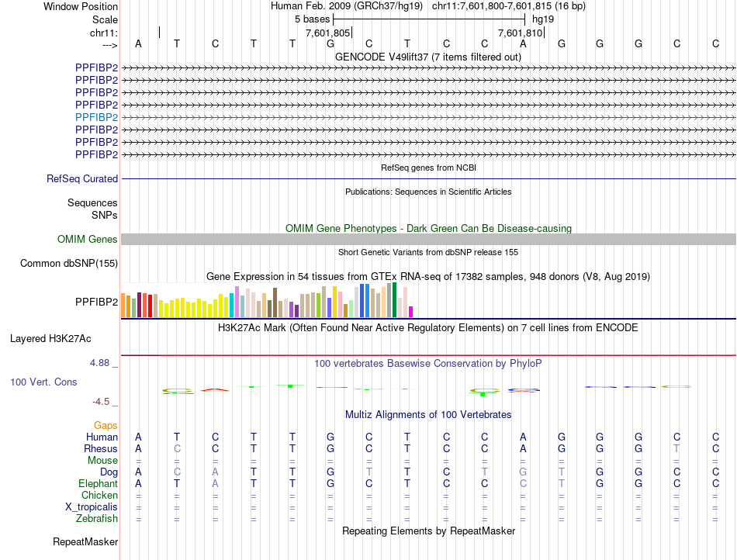Click Gene Expression in 54 tissues title

click(x=428, y=276)
